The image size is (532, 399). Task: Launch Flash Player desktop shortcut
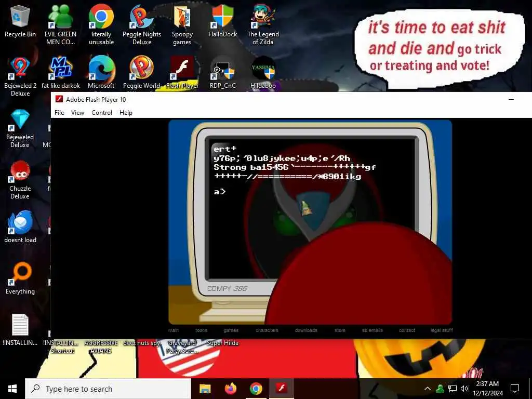[182, 73]
